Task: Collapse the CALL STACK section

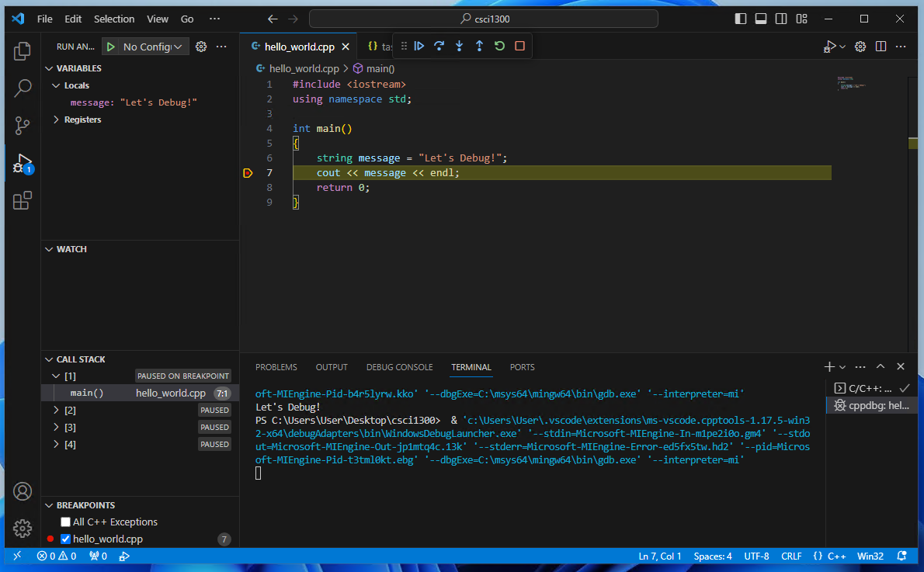Action: [49, 359]
